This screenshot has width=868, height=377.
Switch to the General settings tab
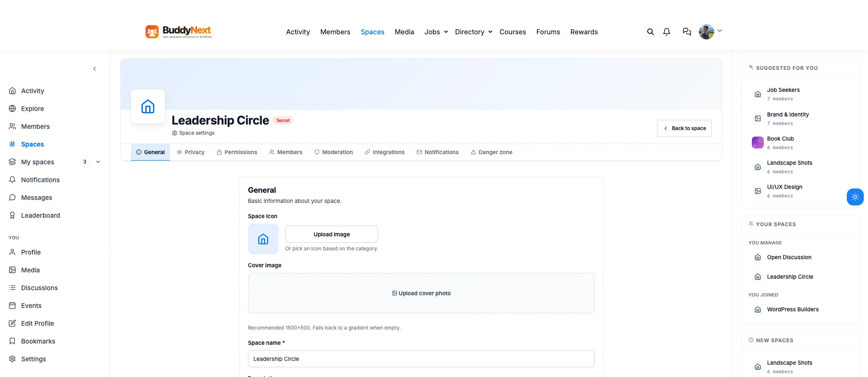(150, 152)
